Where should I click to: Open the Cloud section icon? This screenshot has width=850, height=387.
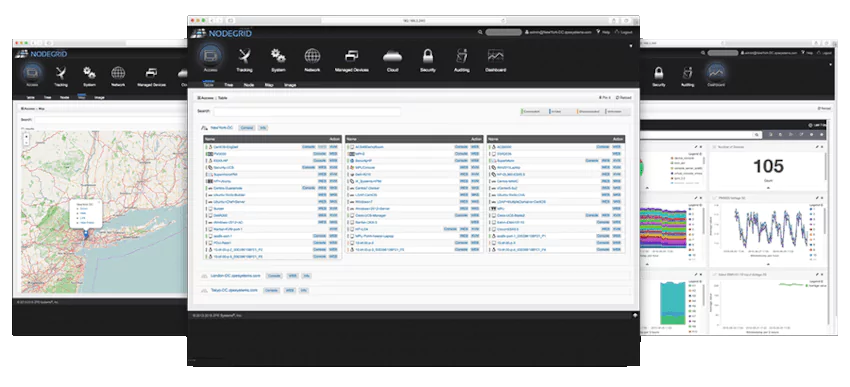coord(392,60)
